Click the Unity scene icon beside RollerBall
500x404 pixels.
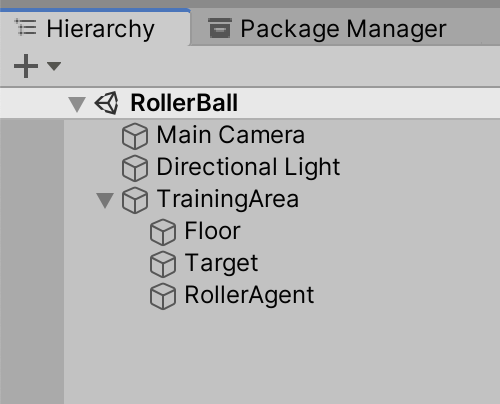(107, 103)
